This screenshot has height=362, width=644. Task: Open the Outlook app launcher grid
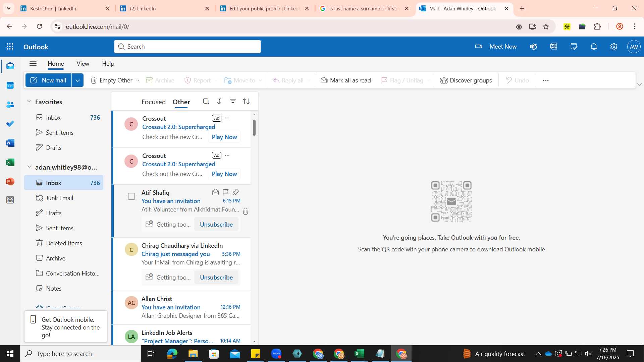[10, 47]
